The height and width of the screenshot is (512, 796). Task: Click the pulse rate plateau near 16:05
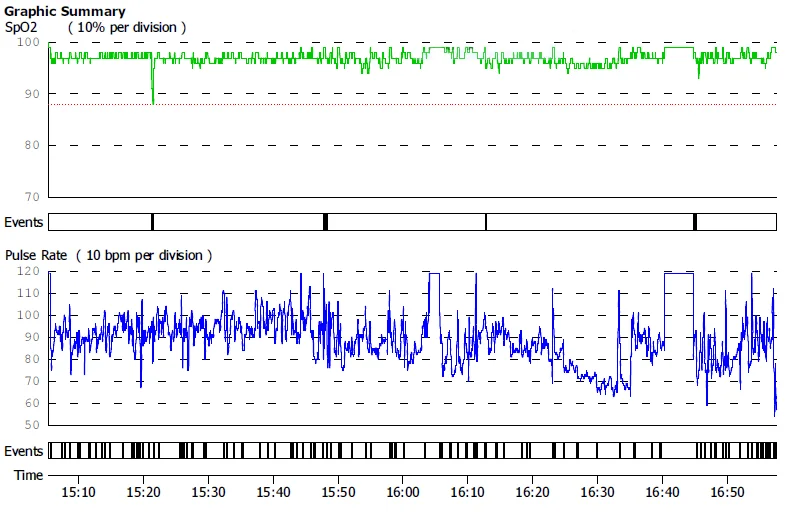point(435,274)
